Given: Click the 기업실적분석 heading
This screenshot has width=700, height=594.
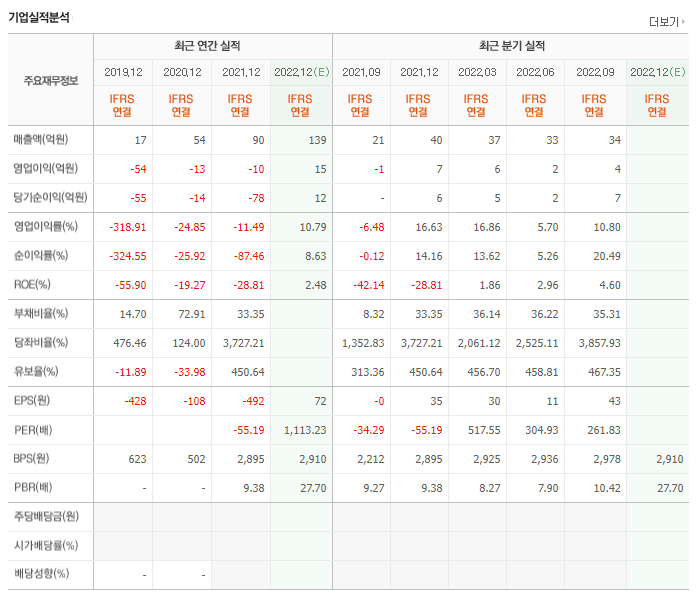Looking at the screenshot, I should 39,17.
